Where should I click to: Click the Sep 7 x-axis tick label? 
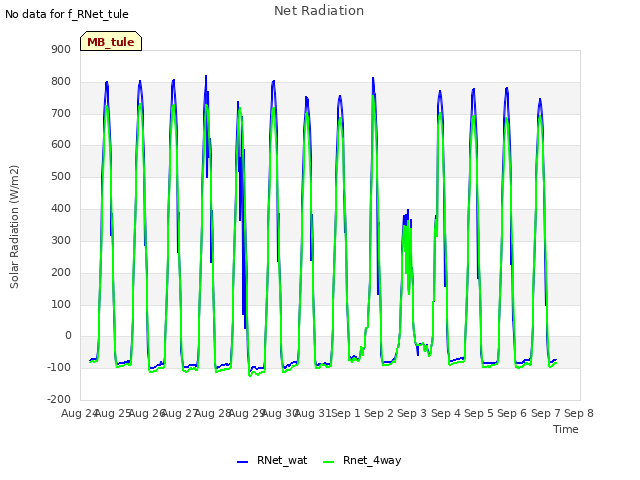(x=546, y=413)
